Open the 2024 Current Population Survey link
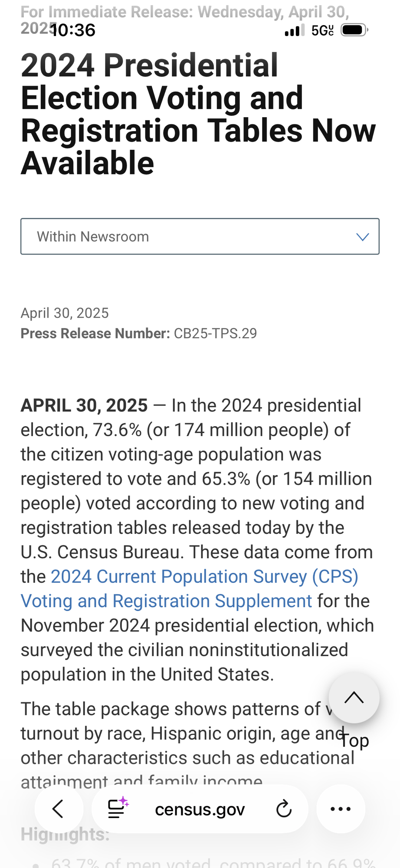The width and height of the screenshot is (400, 868). 204,577
